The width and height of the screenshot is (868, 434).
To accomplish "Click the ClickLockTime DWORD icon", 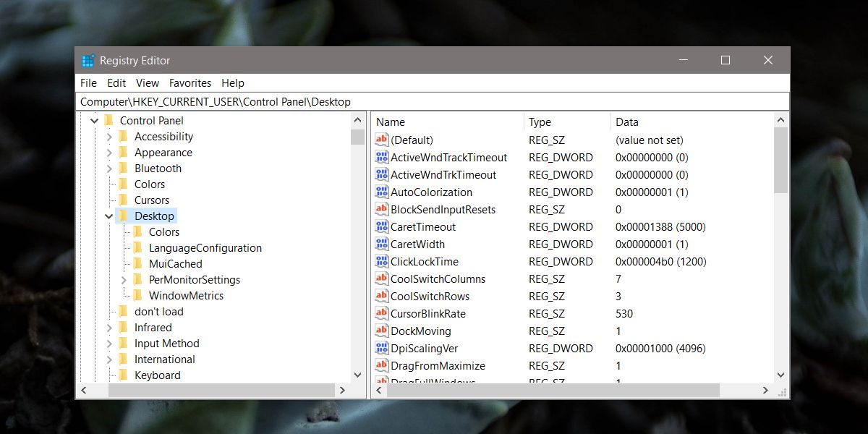I will 382,261.
